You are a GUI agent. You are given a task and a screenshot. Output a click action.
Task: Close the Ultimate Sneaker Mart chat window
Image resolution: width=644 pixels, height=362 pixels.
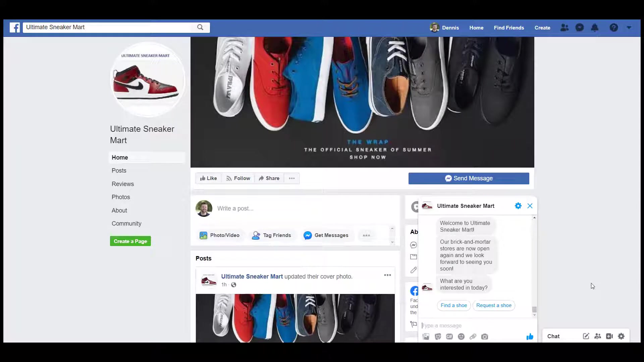point(530,206)
